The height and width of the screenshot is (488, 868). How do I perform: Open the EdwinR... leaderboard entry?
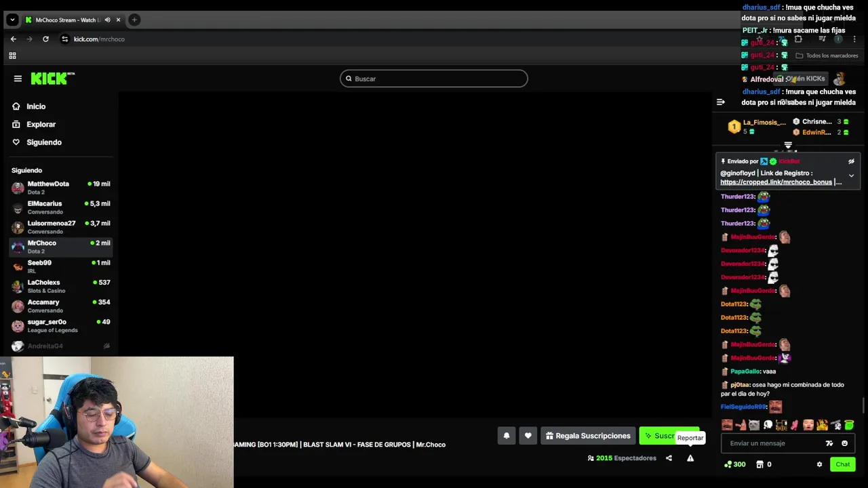pyautogui.click(x=821, y=132)
